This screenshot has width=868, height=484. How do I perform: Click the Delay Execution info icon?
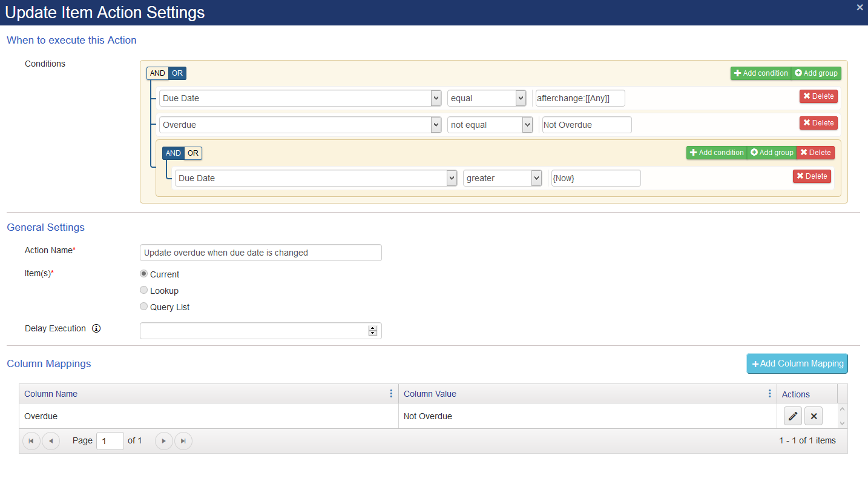[96, 329]
